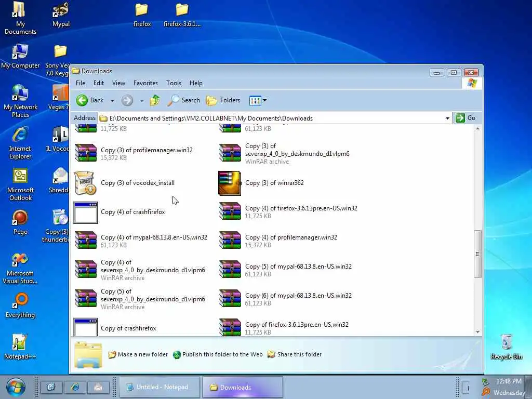The image size is (532, 399).
Task: Click the vertical scrollbar down arrow
Action: coord(477,332)
